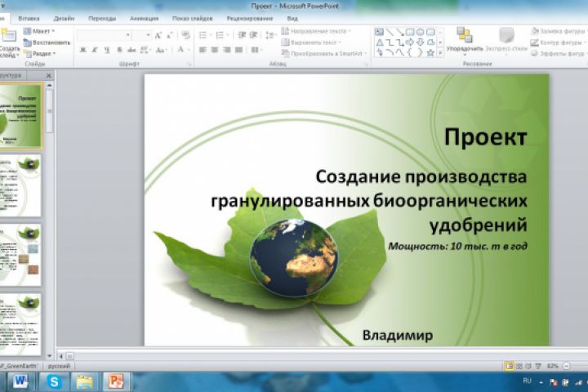This screenshot has height=392, width=588.
Task: Open the font size combo box
Action: (143, 35)
